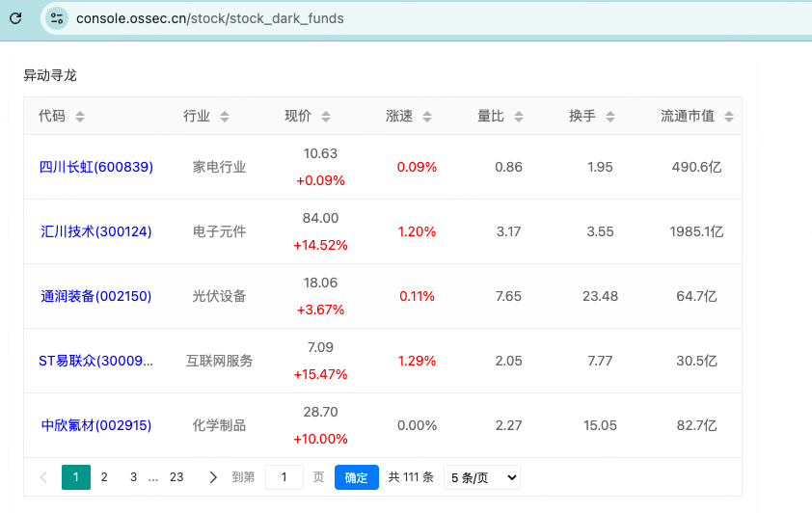Jump to the last page 23
The height and width of the screenshot is (513, 812).
[176, 477]
